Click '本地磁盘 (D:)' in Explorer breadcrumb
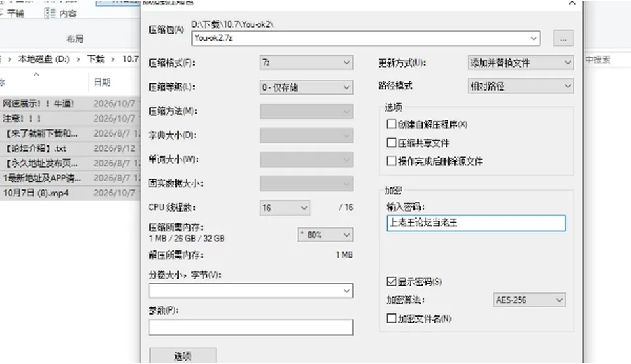The image size is (631, 364). pos(44,60)
